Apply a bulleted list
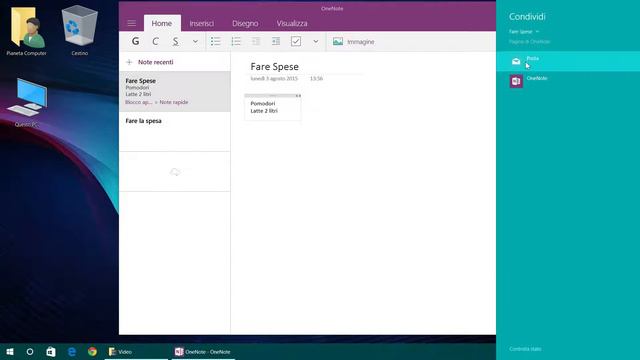This screenshot has width=640, height=360. click(216, 41)
